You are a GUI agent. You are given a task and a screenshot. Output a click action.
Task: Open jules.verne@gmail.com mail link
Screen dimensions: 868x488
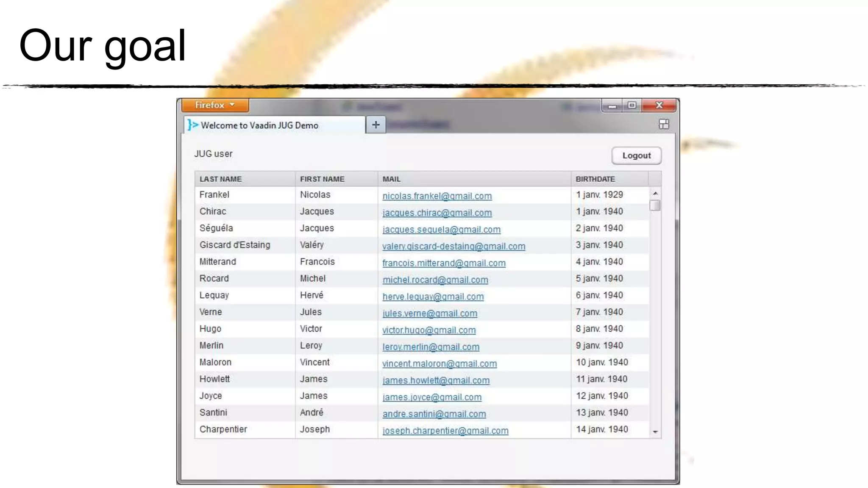[x=430, y=313]
